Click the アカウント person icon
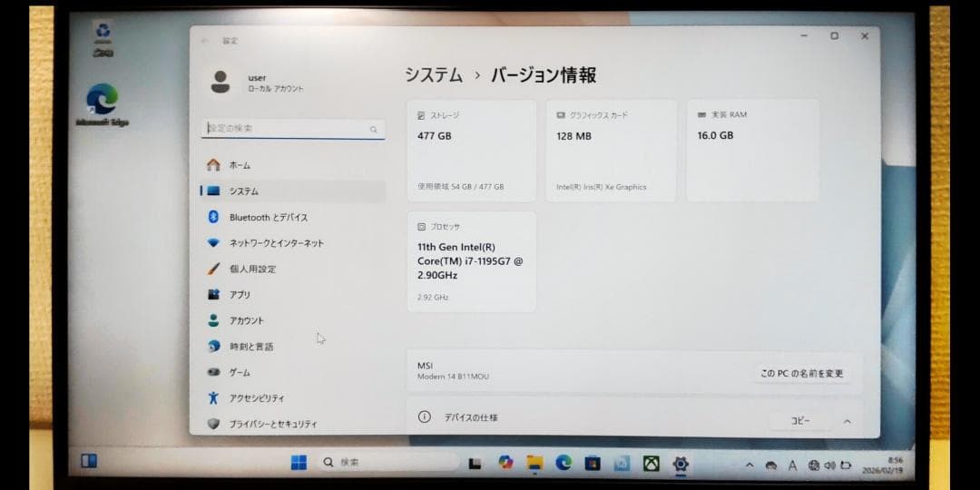 214,320
